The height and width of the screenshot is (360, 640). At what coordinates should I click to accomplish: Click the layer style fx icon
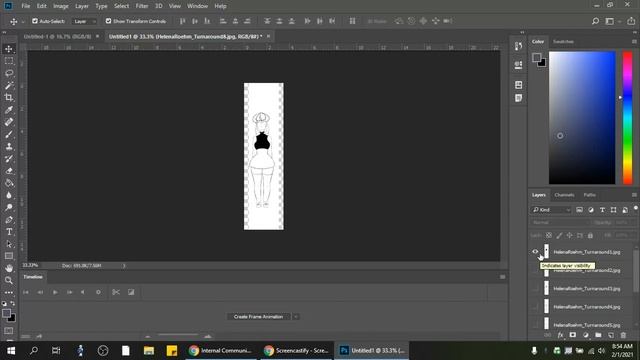(x=560, y=335)
